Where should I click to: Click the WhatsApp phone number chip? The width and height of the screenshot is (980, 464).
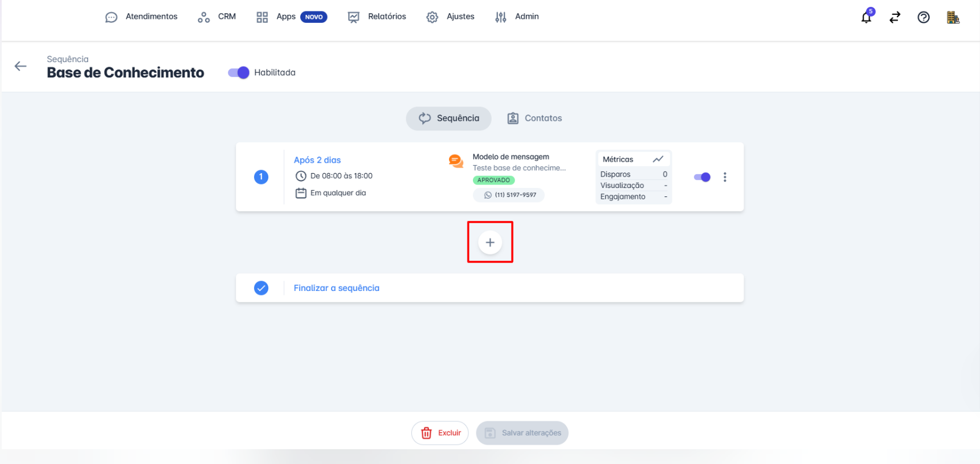pos(509,195)
